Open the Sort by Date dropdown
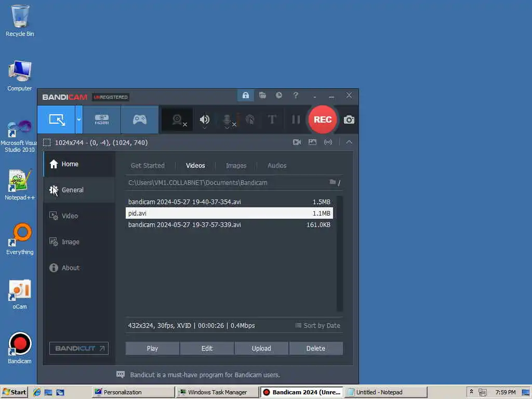 coord(318,325)
